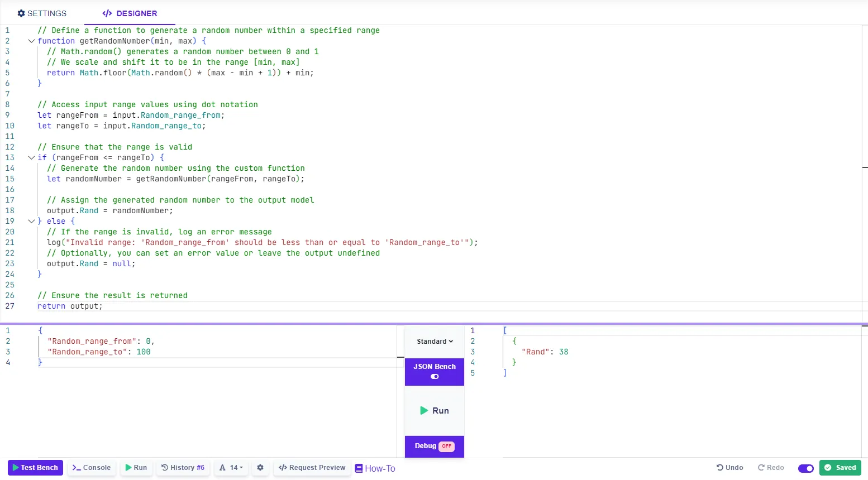This screenshot has height=480, width=868.
Task: Click "Random_range_from" value in input JSON
Action: [x=149, y=341]
